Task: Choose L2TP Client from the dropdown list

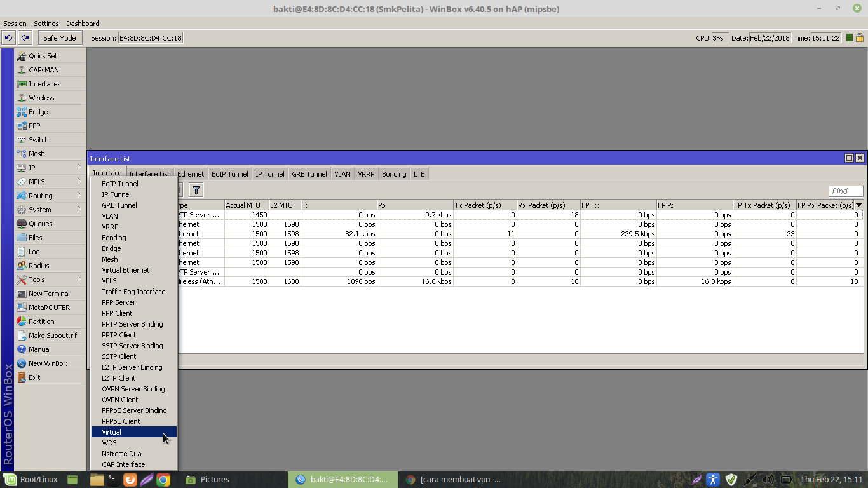Action: [134, 378]
